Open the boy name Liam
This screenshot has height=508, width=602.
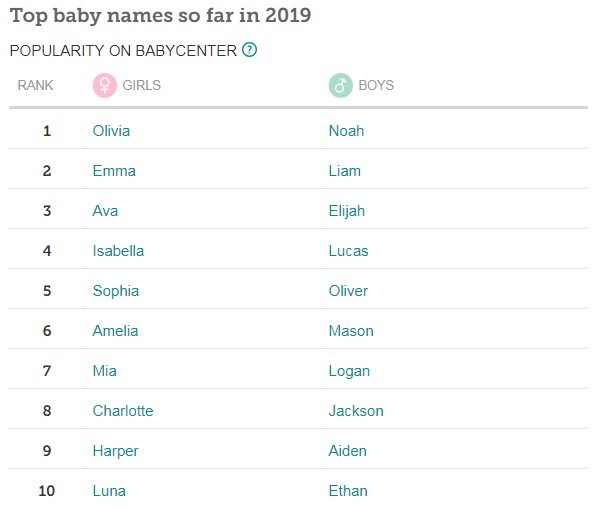pyautogui.click(x=345, y=171)
